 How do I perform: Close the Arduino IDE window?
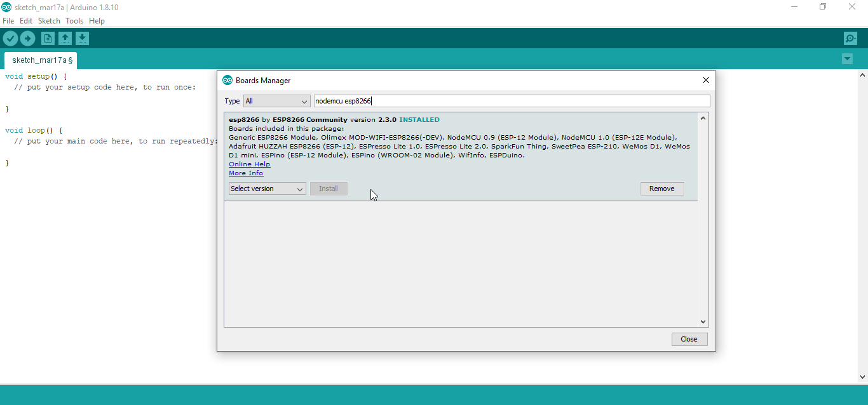click(x=853, y=7)
